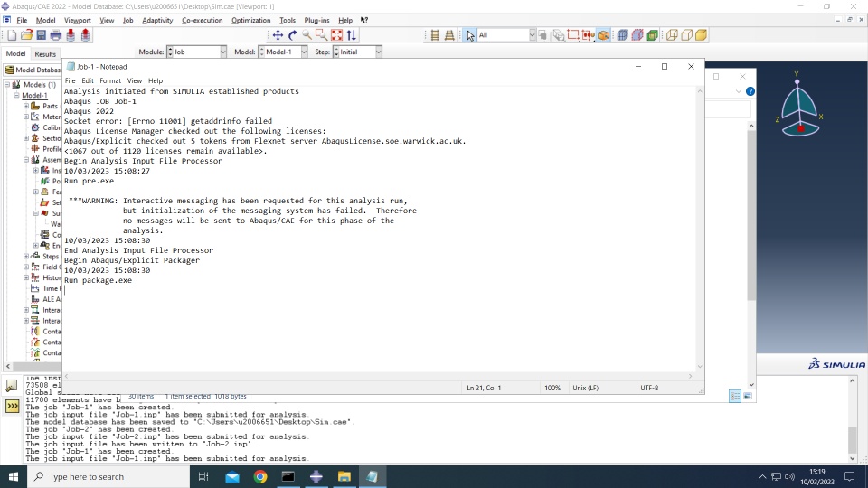Open the Model dropdown showing Model-1
The image size is (868, 488).
[283, 52]
